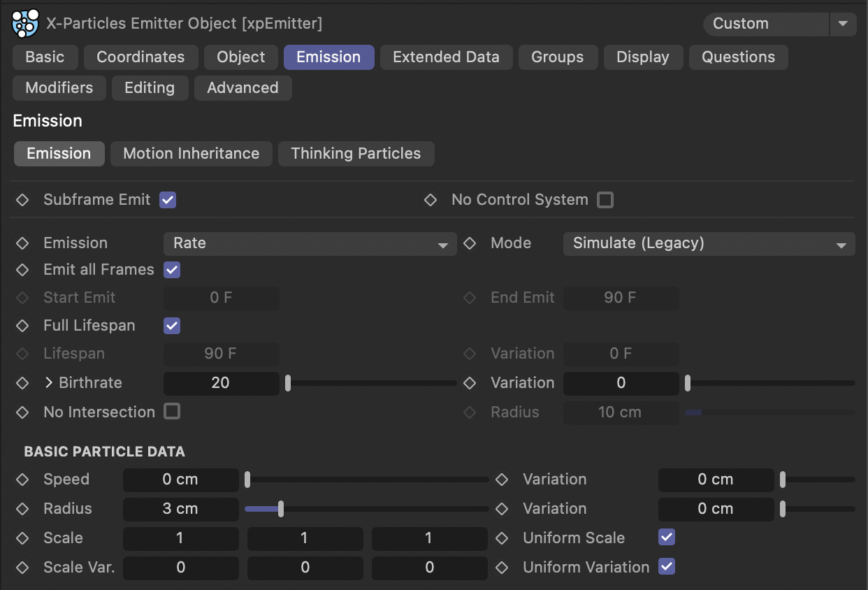Click the Birthrate Variation field showing 0

pyautogui.click(x=621, y=383)
